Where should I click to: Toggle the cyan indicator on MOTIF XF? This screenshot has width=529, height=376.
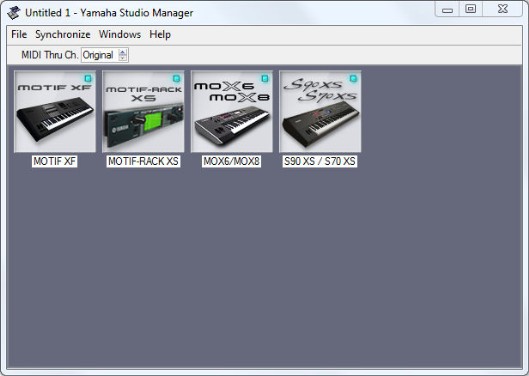pos(88,79)
